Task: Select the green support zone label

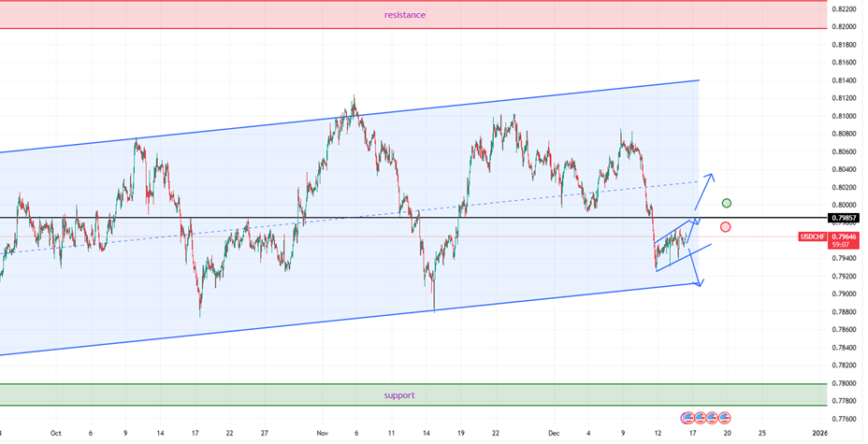Action: (398, 395)
